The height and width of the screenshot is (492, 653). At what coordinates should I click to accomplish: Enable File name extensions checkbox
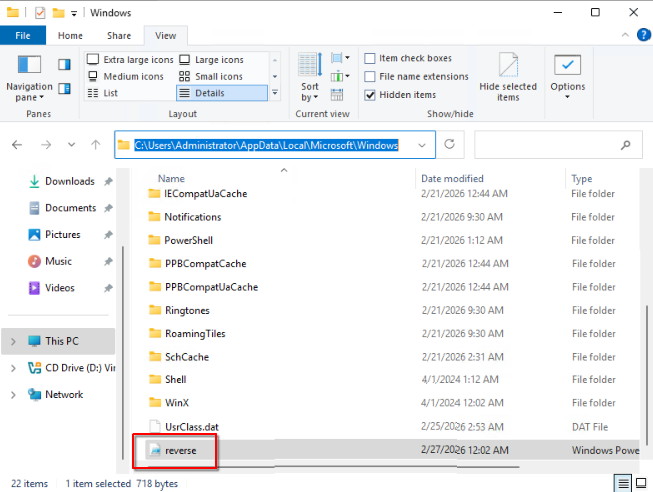(x=370, y=77)
